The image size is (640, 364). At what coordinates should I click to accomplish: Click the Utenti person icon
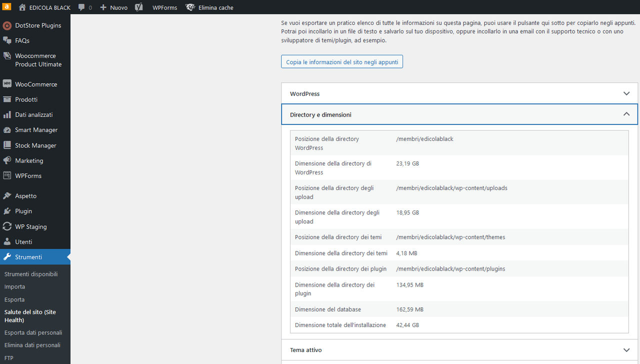(x=7, y=242)
